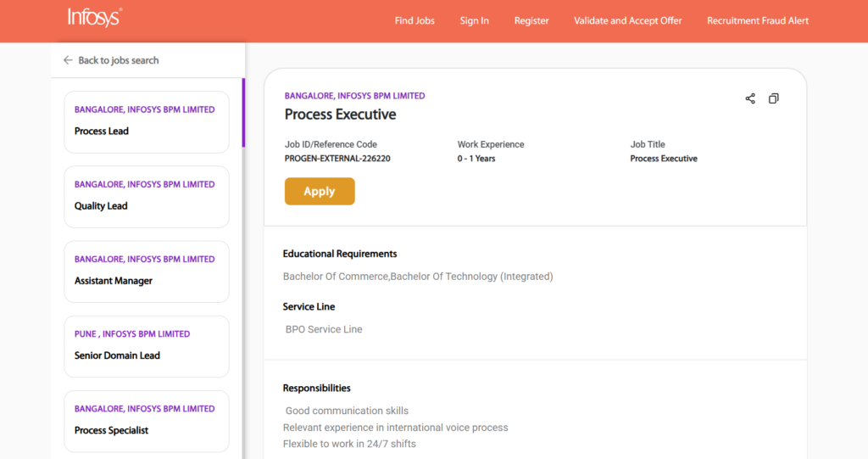Image resolution: width=868 pixels, height=459 pixels.
Task: Select the Process Specialist job card
Action: point(146,420)
